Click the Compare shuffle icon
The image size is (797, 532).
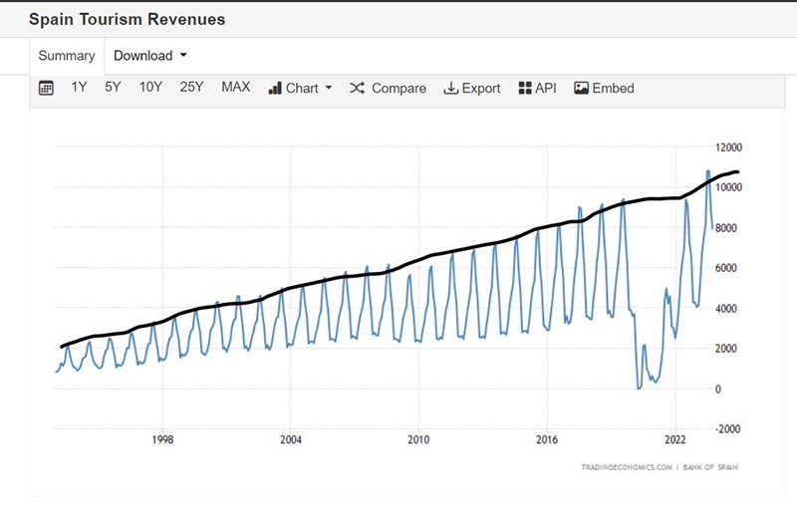358,88
